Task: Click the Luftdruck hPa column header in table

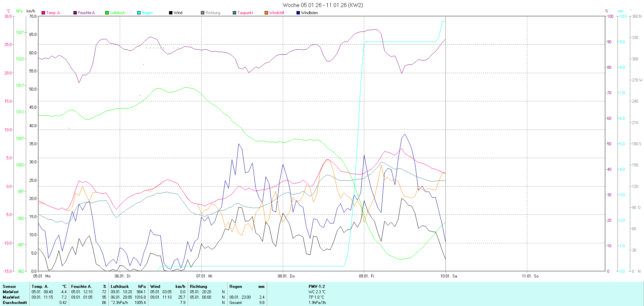Action: (x=128, y=287)
